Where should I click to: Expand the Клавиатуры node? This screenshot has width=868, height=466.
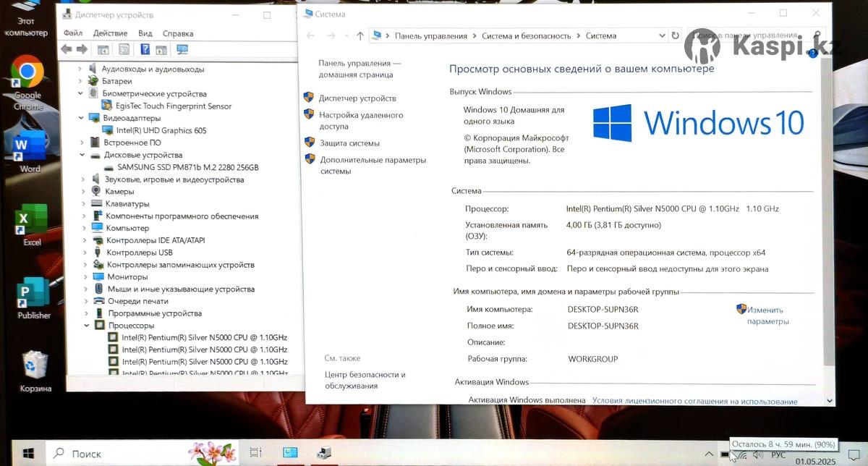[84, 203]
